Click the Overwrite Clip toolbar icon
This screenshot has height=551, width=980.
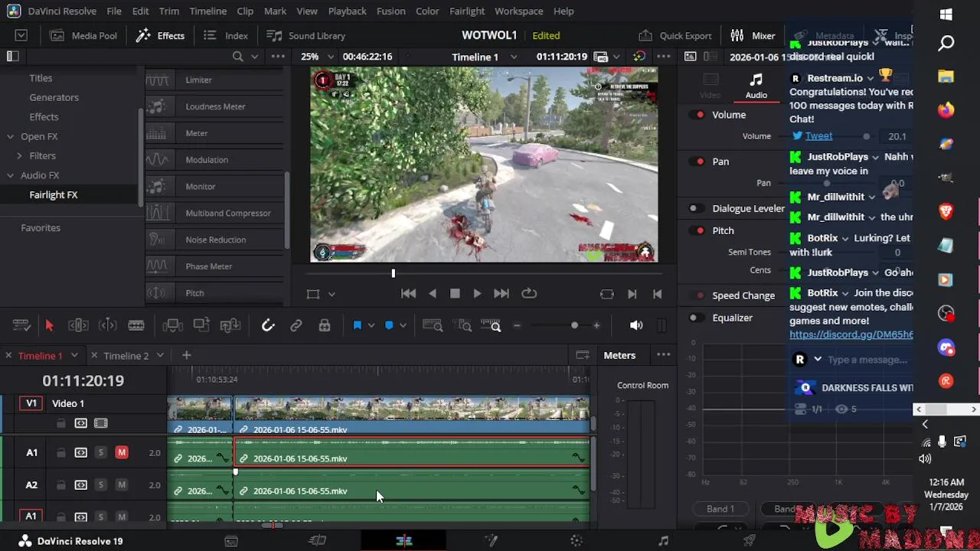coord(201,326)
